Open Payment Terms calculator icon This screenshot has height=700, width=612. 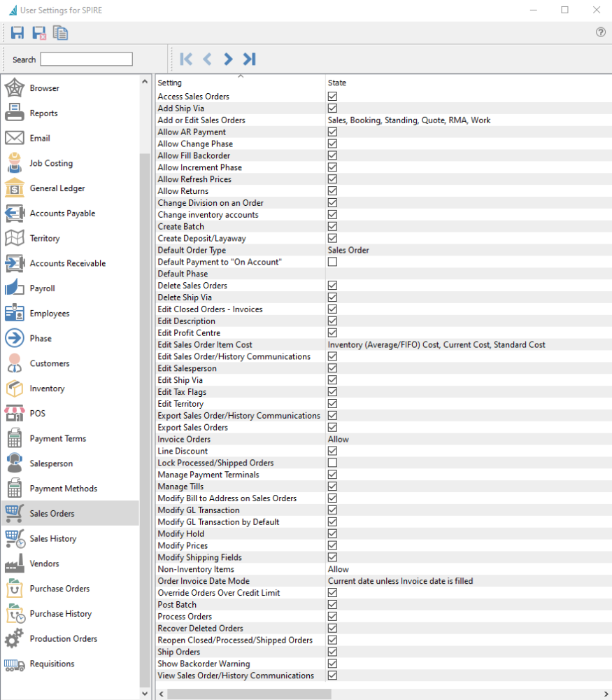(x=14, y=438)
